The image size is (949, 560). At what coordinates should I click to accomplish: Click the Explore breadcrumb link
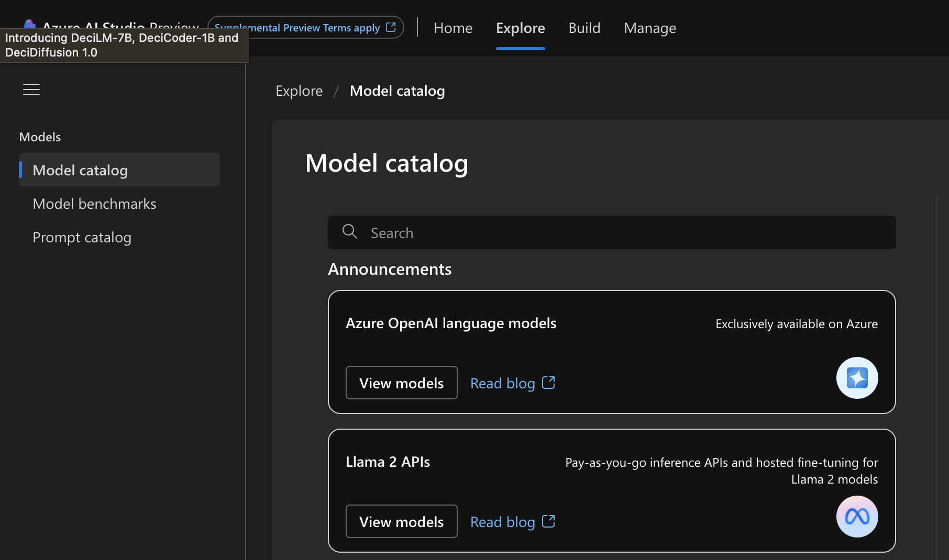(x=299, y=91)
